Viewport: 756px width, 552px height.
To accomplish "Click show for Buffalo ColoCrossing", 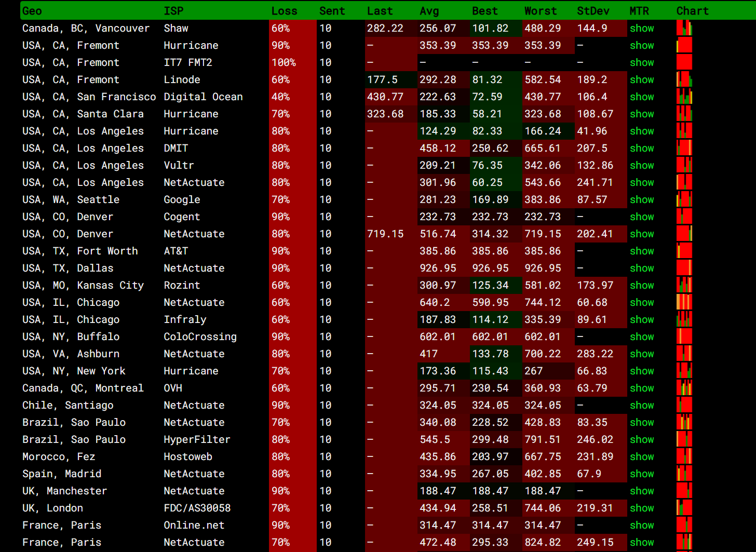I will click(642, 336).
